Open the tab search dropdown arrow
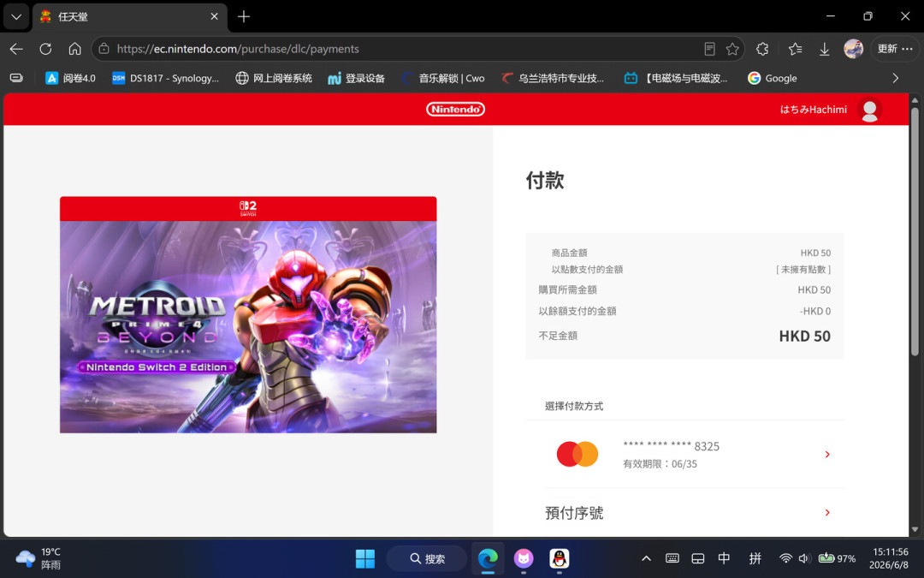 pyautogui.click(x=16, y=16)
